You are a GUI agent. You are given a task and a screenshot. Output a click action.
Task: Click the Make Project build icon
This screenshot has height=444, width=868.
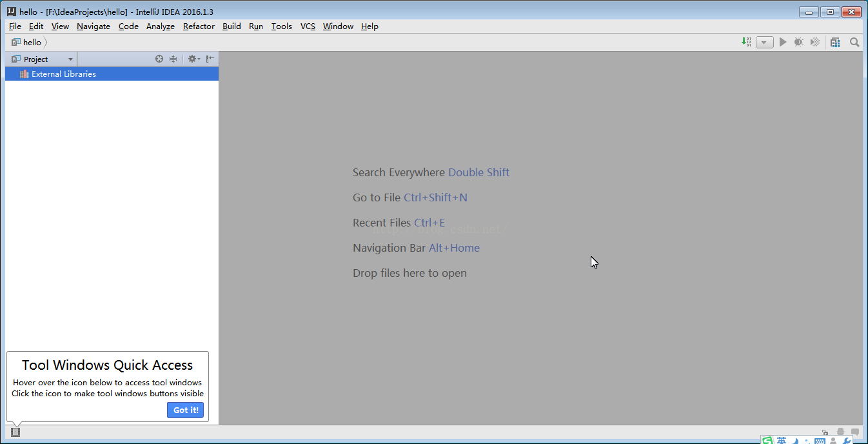click(x=746, y=42)
